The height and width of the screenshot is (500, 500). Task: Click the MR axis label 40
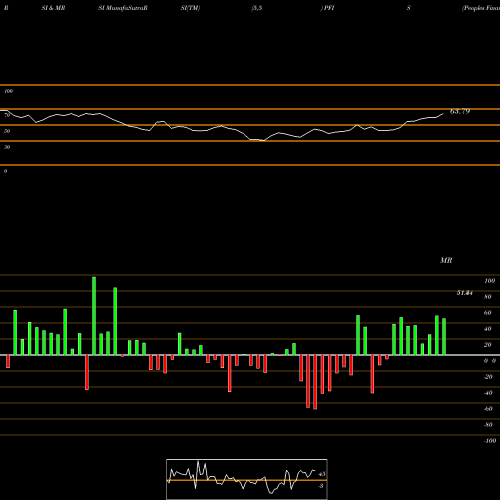(x=488, y=329)
